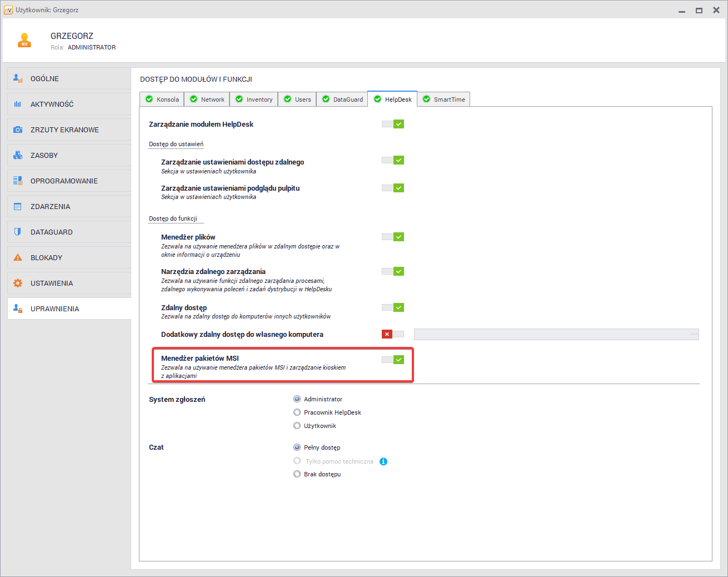The width and height of the screenshot is (728, 577).
Task: Open the Zdarzenia sidebar section
Action: point(50,206)
